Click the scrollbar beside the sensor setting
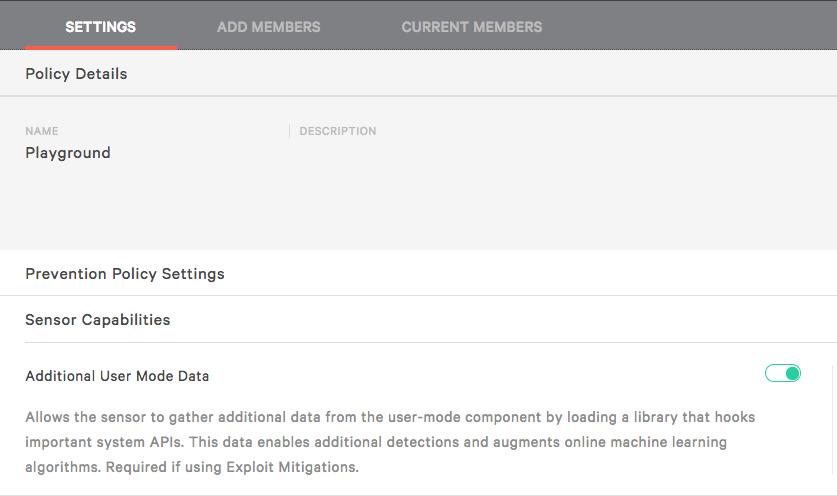This screenshot has width=837, height=496. [x=833, y=420]
